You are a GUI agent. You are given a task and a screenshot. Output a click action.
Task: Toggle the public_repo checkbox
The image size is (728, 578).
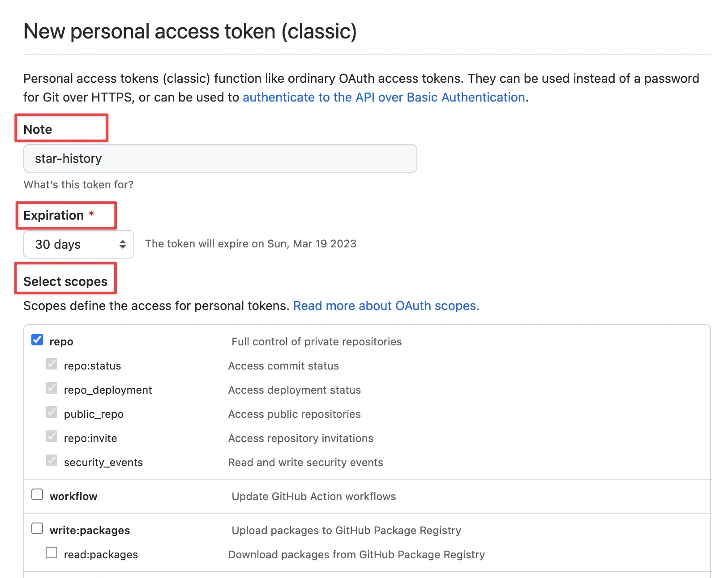pos(51,412)
